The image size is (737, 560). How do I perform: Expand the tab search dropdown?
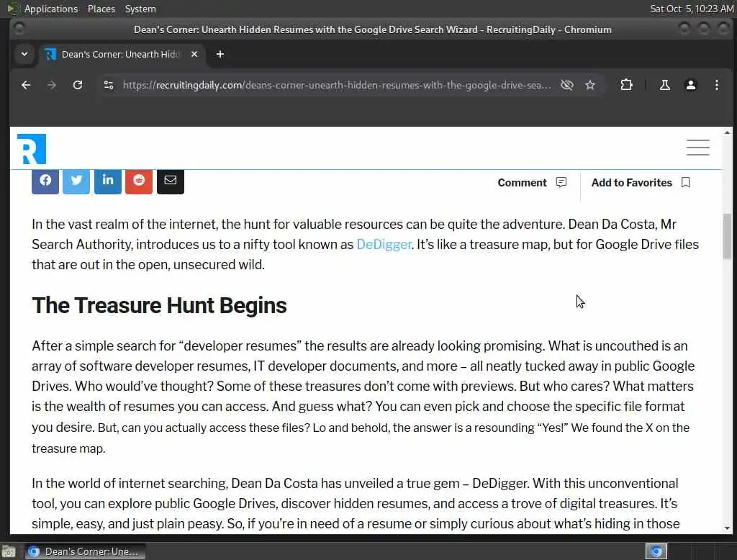click(x=24, y=54)
